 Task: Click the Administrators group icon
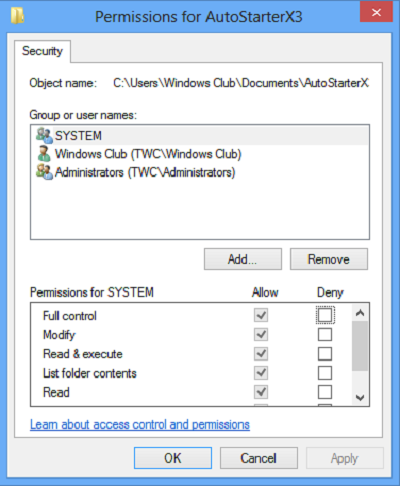click(44, 172)
